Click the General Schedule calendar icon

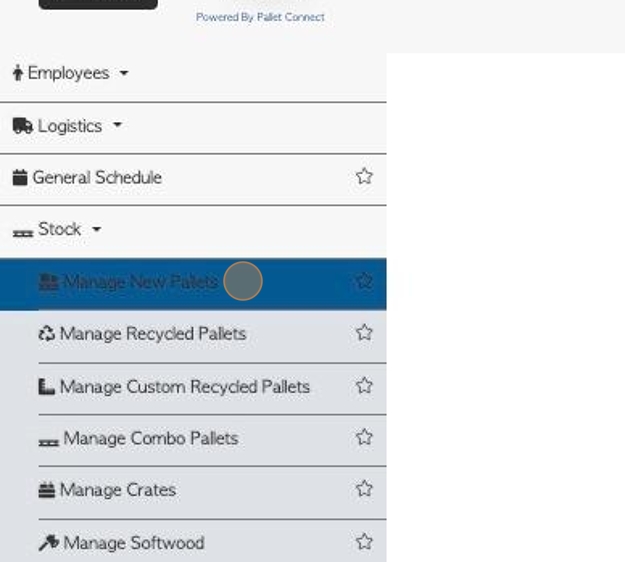point(20,177)
